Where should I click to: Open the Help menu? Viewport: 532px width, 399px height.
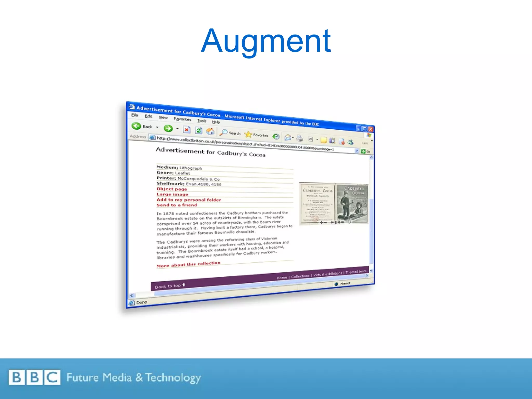tap(216, 122)
